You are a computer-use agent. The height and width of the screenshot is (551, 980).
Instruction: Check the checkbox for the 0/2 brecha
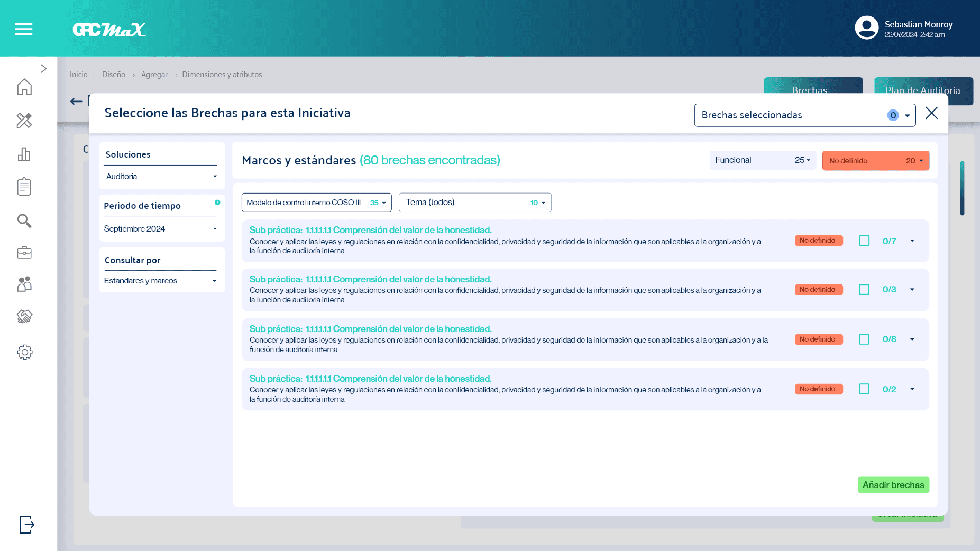864,389
